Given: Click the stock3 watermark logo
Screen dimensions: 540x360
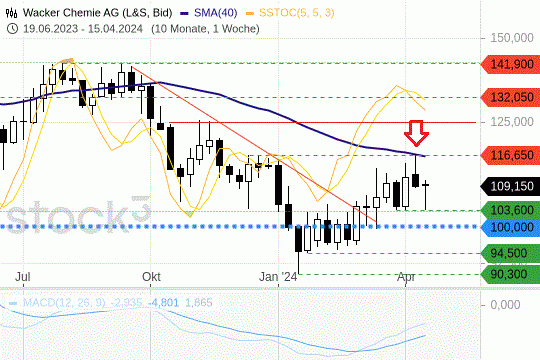Looking at the screenshot, I should pyautogui.click(x=79, y=214).
